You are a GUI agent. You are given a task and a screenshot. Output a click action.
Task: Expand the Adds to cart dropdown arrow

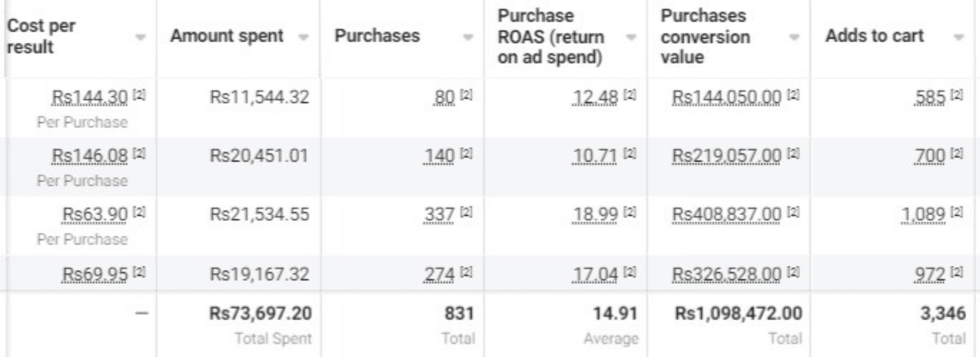(959, 37)
